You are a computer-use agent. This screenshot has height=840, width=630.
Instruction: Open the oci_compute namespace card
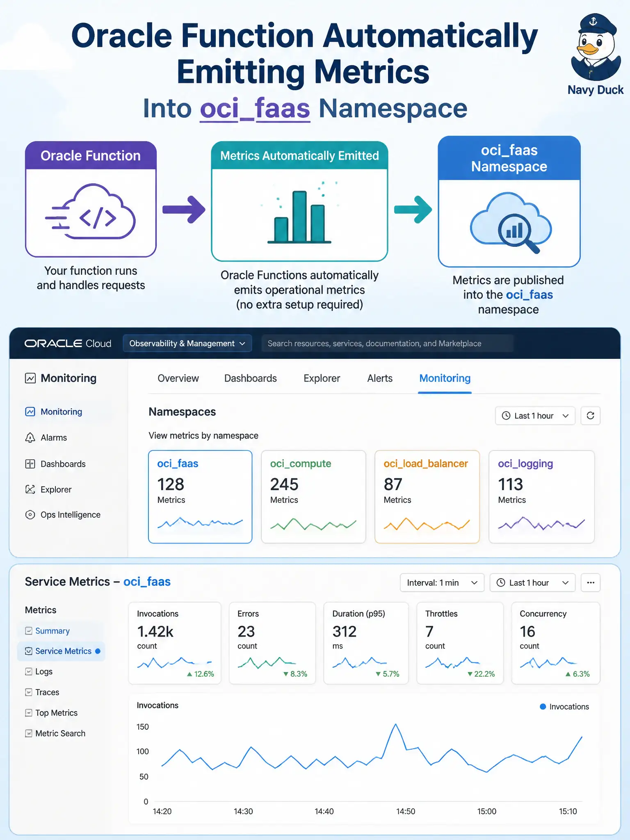pyautogui.click(x=313, y=497)
